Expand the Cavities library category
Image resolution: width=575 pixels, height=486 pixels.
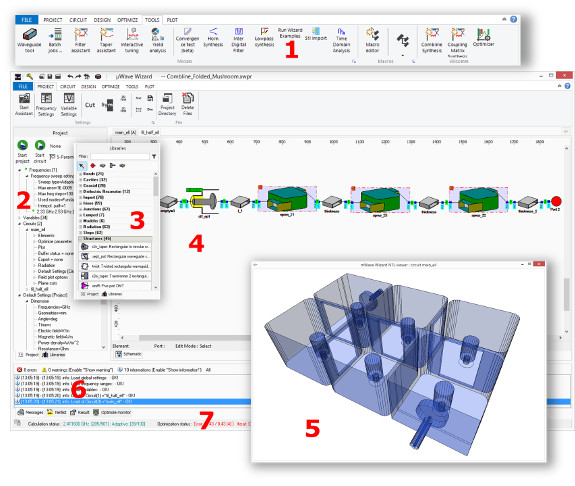[x=80, y=180]
